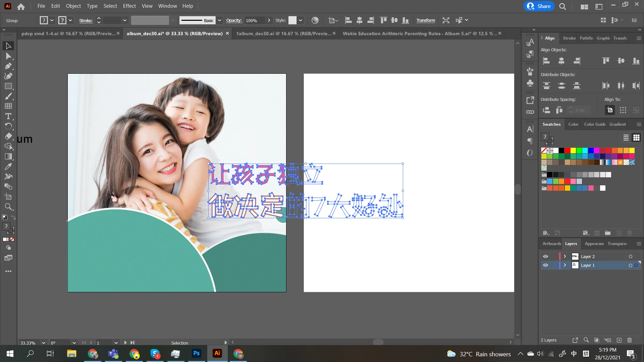Switch to 1album_dec30.ai document tab

(x=283, y=34)
